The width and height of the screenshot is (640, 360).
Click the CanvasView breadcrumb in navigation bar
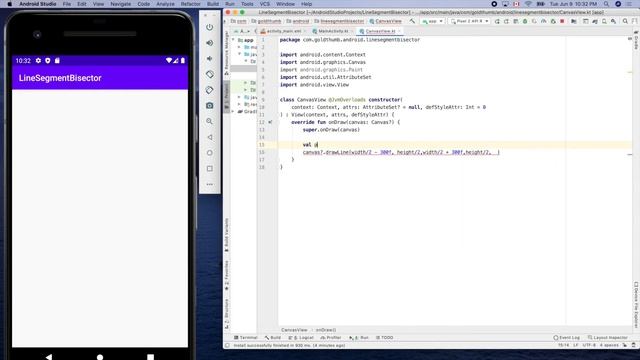(386, 21)
